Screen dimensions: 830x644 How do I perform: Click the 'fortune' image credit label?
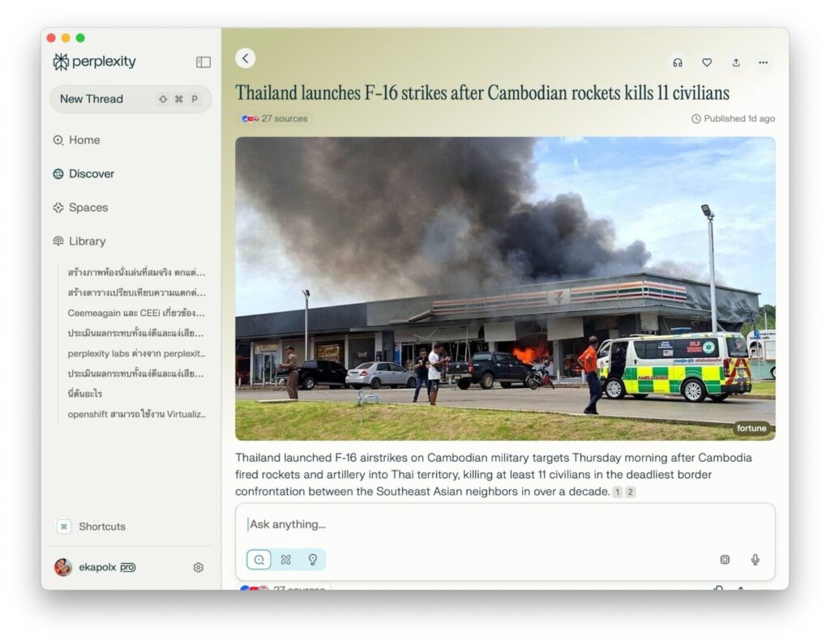tap(751, 428)
